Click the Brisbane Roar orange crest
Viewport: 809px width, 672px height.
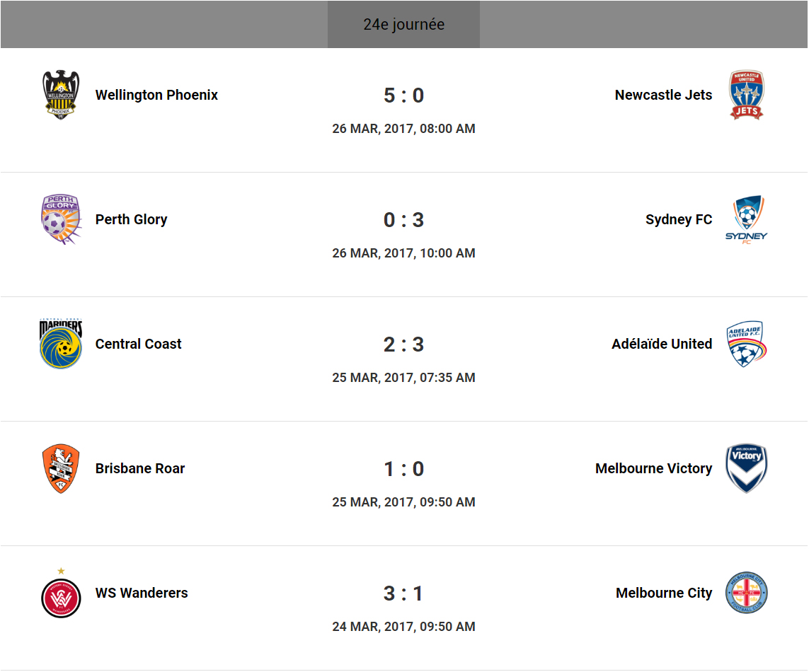point(60,468)
